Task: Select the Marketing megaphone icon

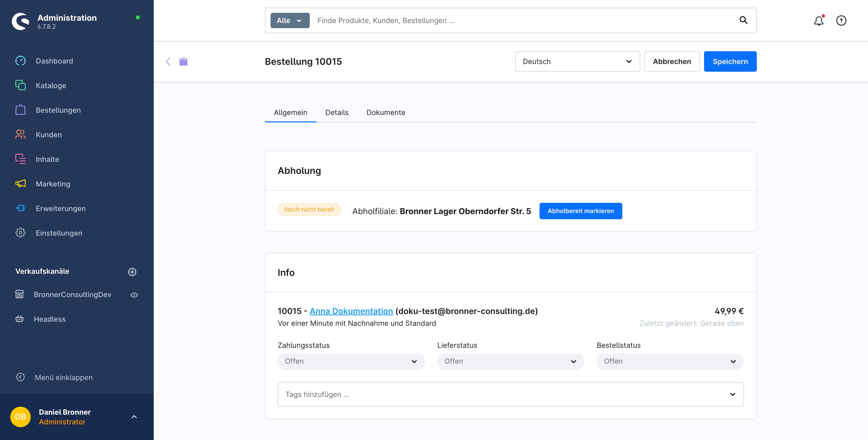Action: tap(20, 184)
